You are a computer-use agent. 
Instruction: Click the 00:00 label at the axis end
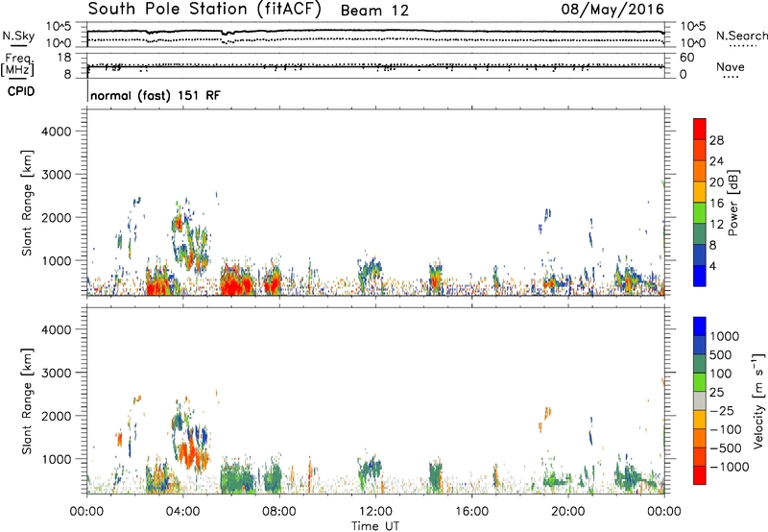664,512
